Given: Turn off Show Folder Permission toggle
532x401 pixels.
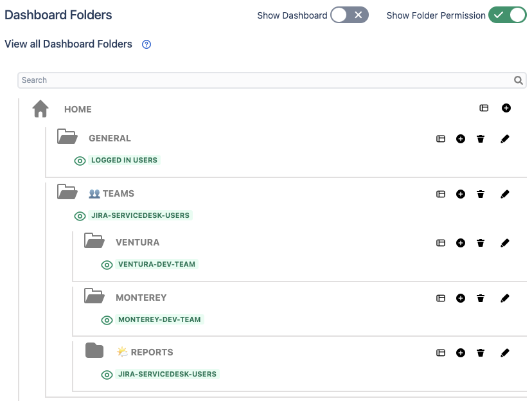Looking at the screenshot, I should (x=507, y=15).
